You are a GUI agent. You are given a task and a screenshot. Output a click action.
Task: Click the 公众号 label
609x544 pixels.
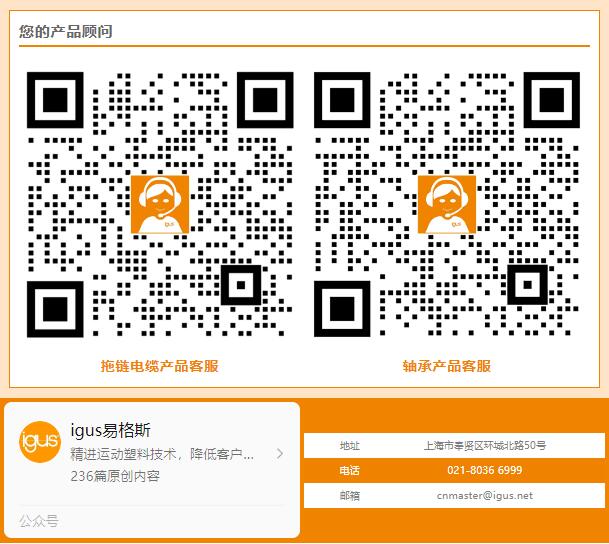(x=38, y=520)
